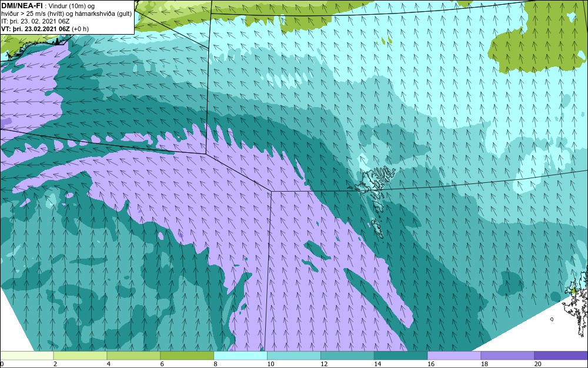Click the 10–12 m/s turquoise legend swatch

(x=294, y=355)
